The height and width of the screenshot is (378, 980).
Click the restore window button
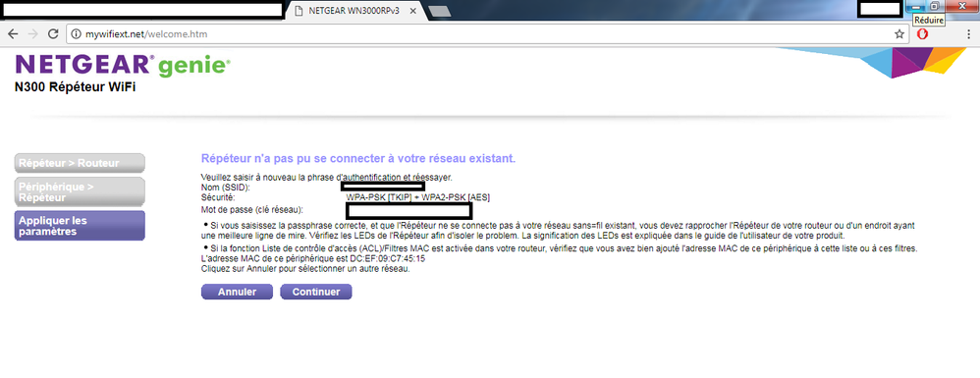(934, 6)
